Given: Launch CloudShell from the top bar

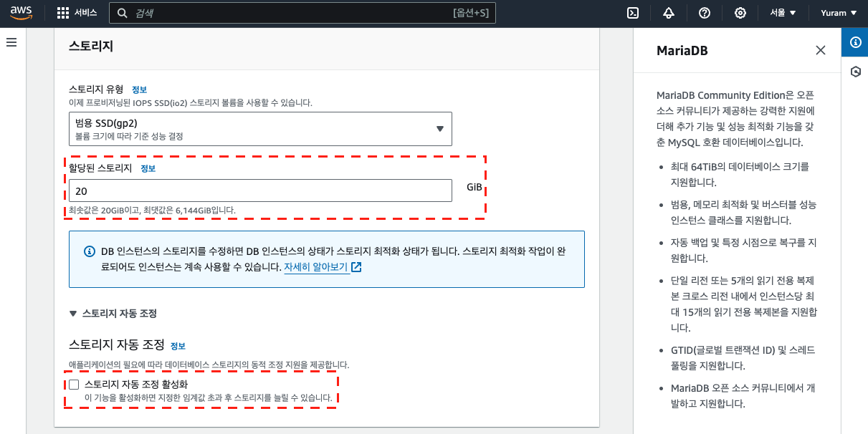Looking at the screenshot, I should click(x=633, y=13).
